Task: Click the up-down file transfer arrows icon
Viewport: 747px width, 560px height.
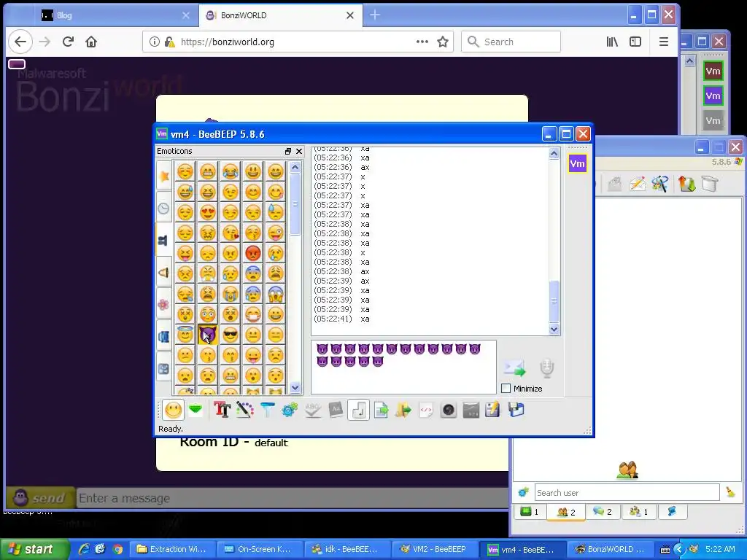Action: [686, 184]
